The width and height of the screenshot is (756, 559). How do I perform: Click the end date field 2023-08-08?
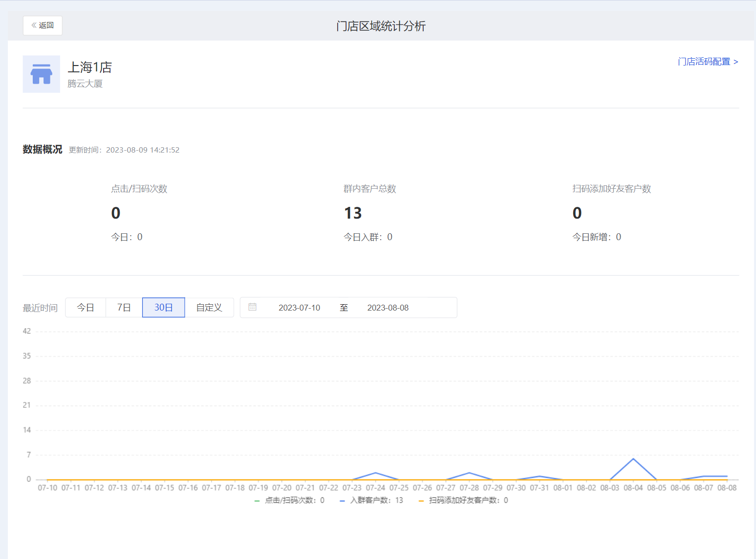click(388, 308)
